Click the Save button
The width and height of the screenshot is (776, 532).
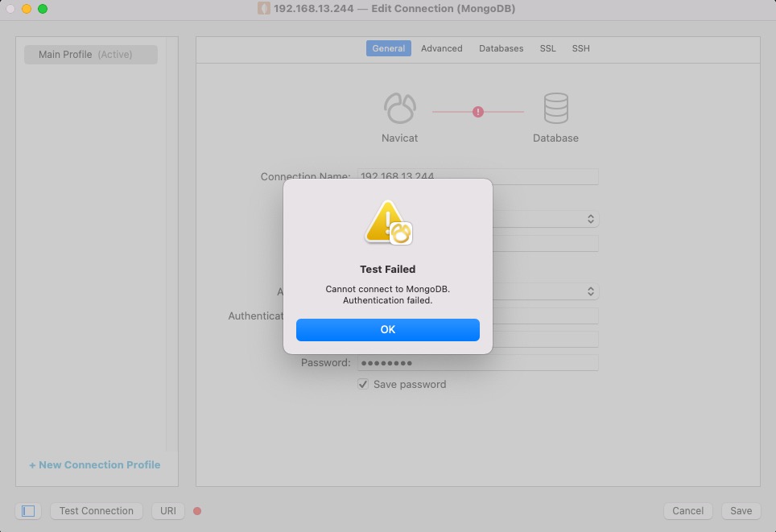pyautogui.click(x=741, y=511)
